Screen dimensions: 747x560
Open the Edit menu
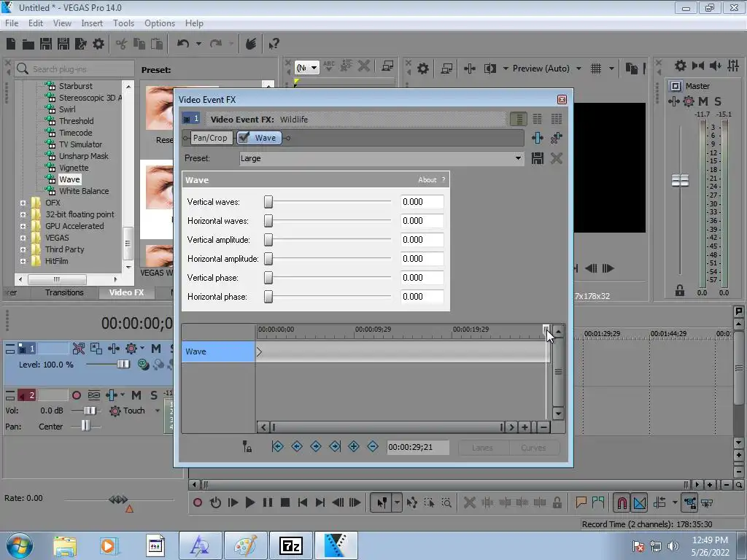[x=36, y=23]
